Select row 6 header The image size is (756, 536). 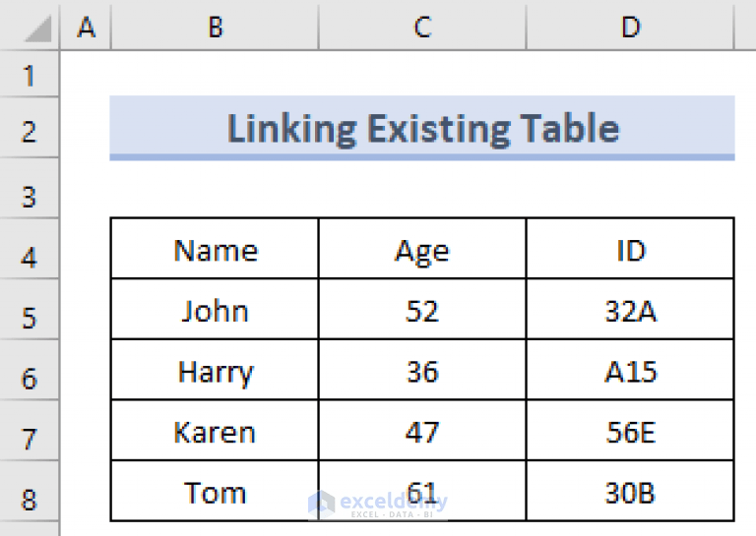(30, 370)
